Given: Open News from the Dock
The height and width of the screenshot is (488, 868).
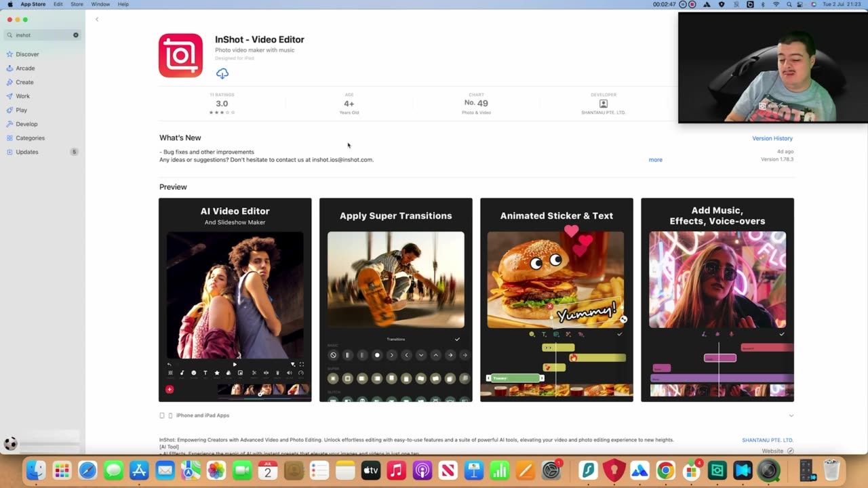Looking at the screenshot, I should click(448, 470).
